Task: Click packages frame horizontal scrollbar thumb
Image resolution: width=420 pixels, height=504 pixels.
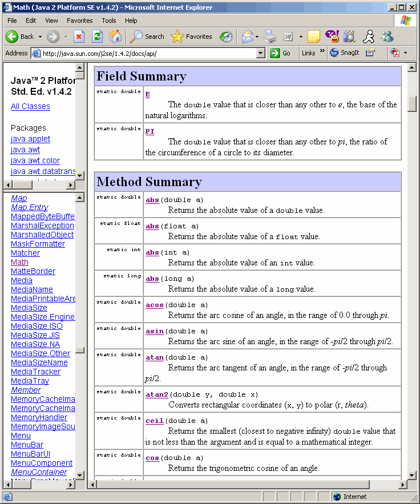Action: (x=22, y=185)
